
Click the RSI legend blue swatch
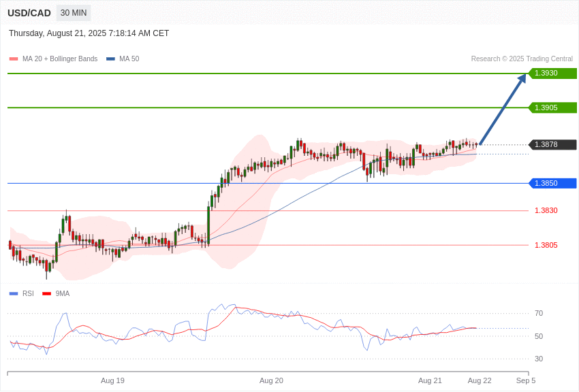point(14,294)
